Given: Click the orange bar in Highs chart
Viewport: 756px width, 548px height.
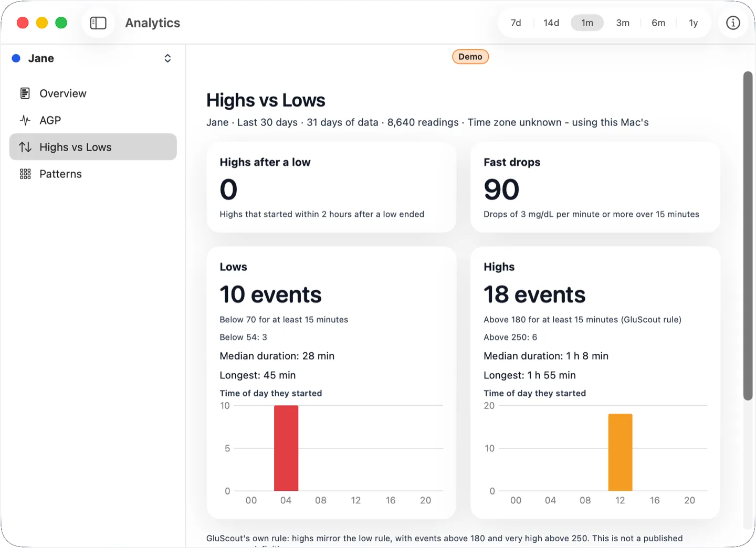Looking at the screenshot, I should click(x=620, y=452).
